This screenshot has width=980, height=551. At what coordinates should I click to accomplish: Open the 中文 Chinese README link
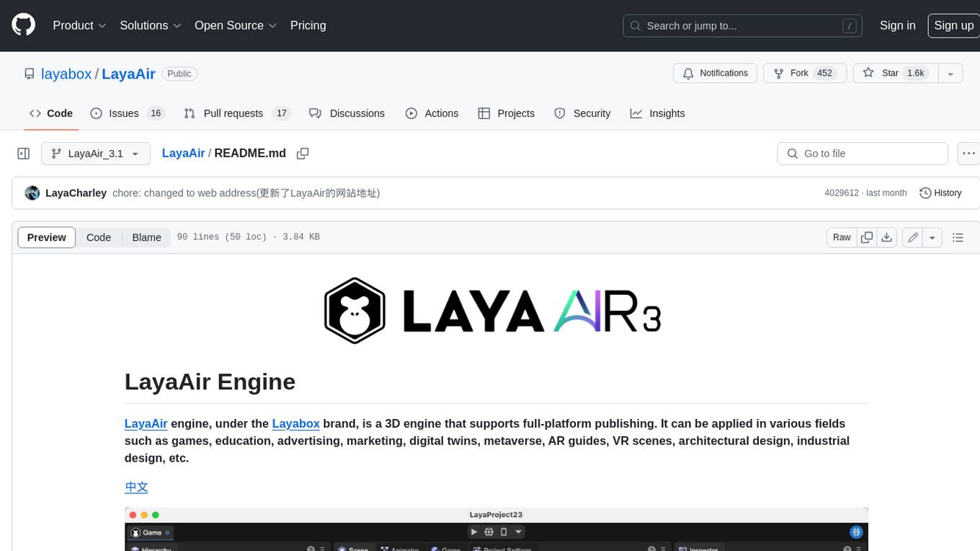136,487
